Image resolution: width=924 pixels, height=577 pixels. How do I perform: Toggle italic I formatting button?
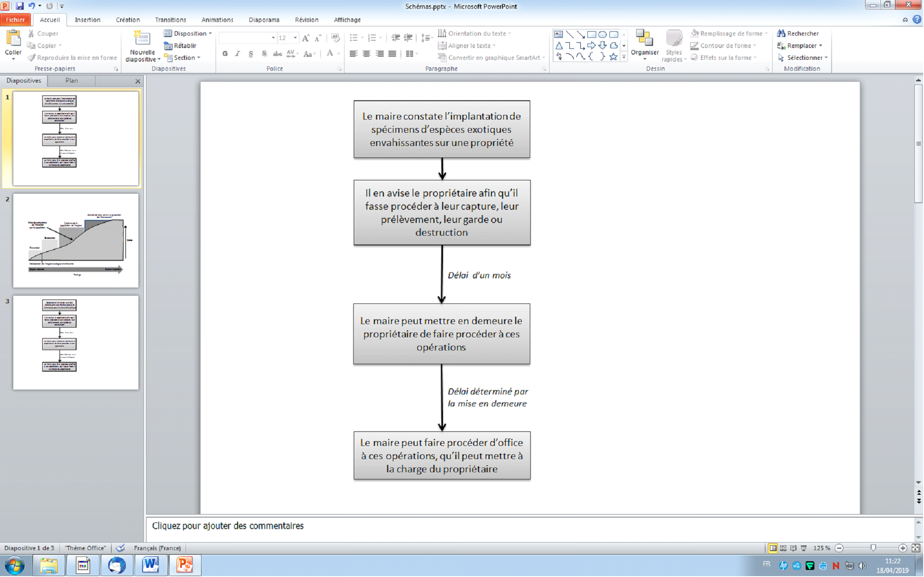point(238,54)
